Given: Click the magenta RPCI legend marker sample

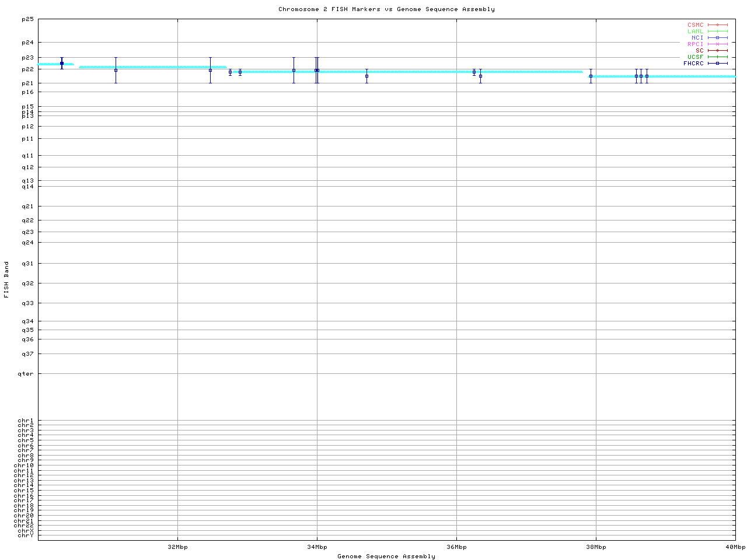Looking at the screenshot, I should pos(717,44).
